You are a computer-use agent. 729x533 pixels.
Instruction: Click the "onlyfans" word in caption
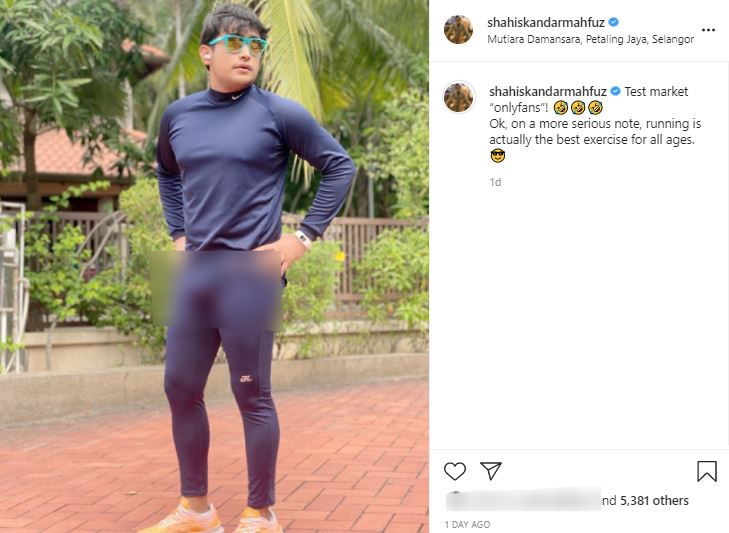(519, 107)
